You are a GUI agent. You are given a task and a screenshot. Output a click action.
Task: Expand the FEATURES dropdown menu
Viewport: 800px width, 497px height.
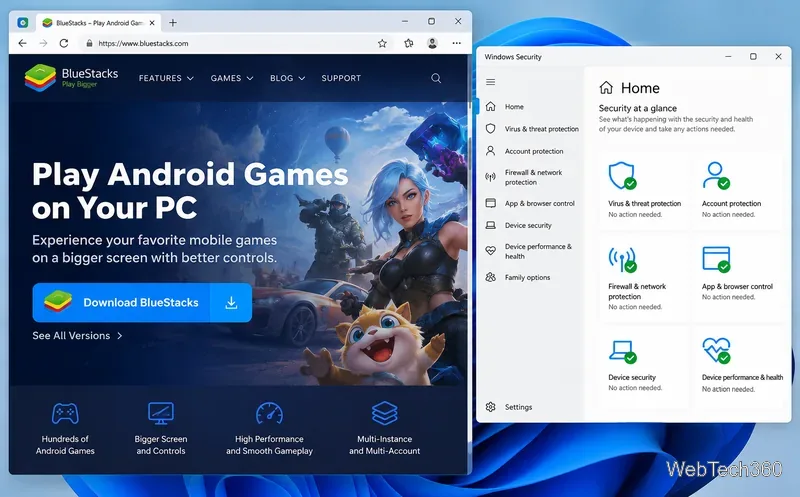click(x=166, y=78)
